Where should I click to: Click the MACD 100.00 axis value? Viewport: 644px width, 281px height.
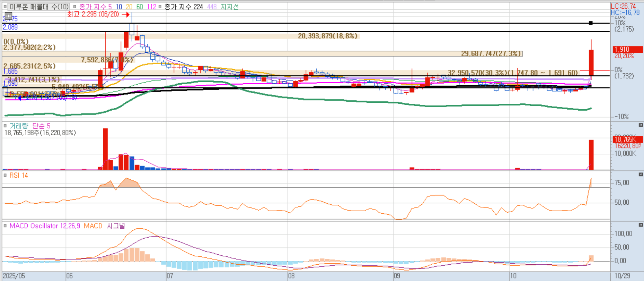pos(624,234)
